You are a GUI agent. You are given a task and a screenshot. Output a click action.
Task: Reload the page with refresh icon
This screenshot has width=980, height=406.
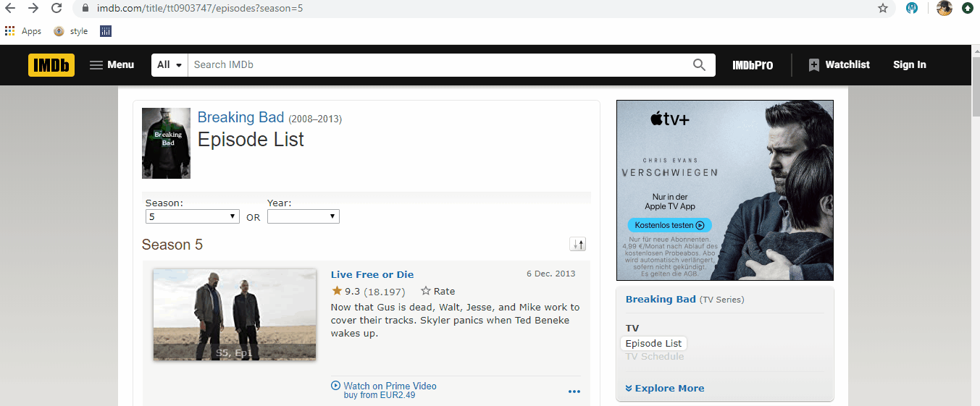pos(56,8)
